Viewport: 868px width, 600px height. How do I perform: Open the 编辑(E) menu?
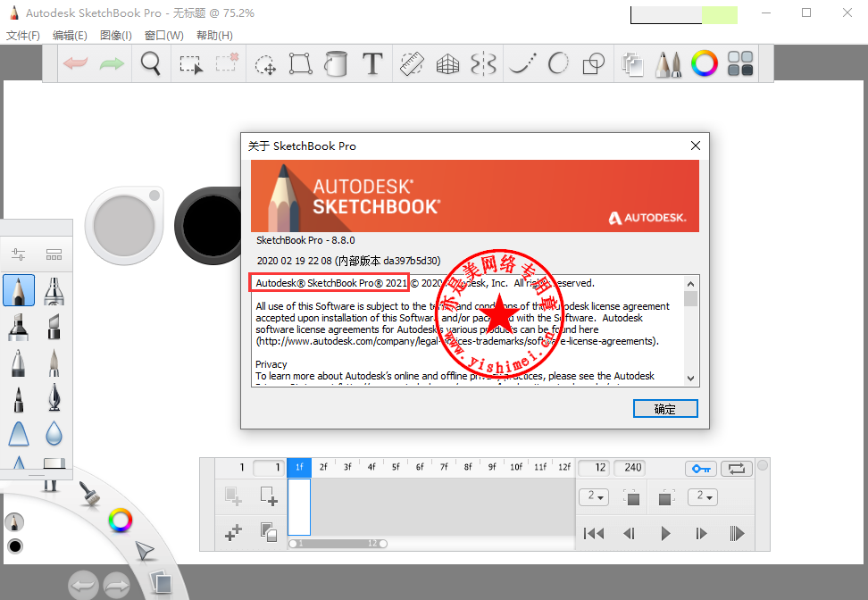click(x=70, y=36)
